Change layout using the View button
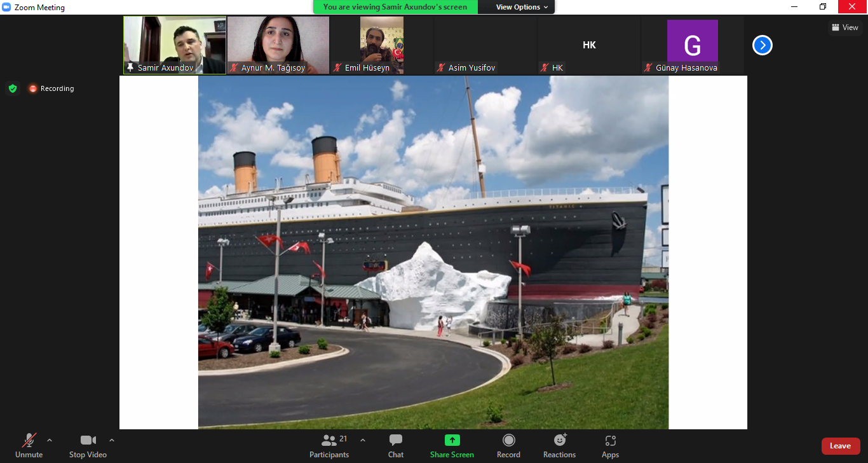The width and height of the screenshot is (868, 463). 844,27
